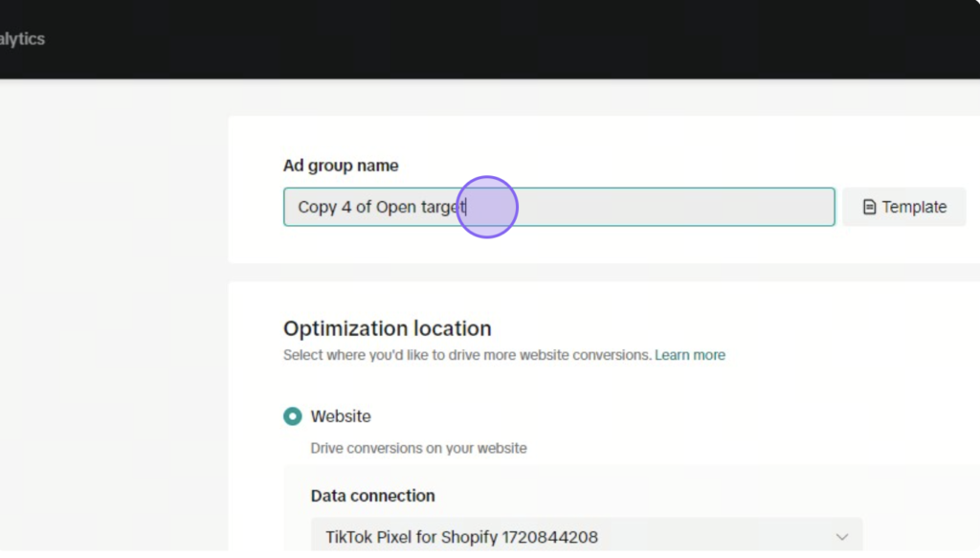980x558 pixels.
Task: Open the Learn more link
Action: (x=690, y=355)
